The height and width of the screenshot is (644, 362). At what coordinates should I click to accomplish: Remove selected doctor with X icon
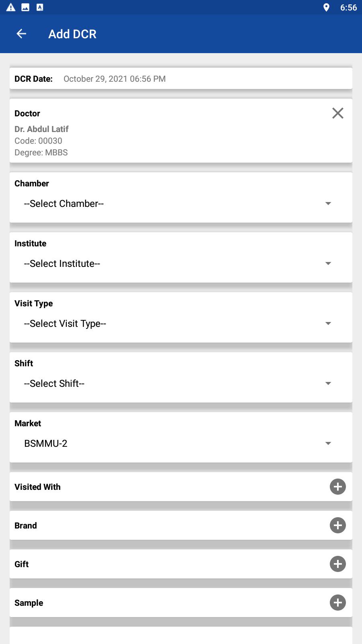[337, 113]
